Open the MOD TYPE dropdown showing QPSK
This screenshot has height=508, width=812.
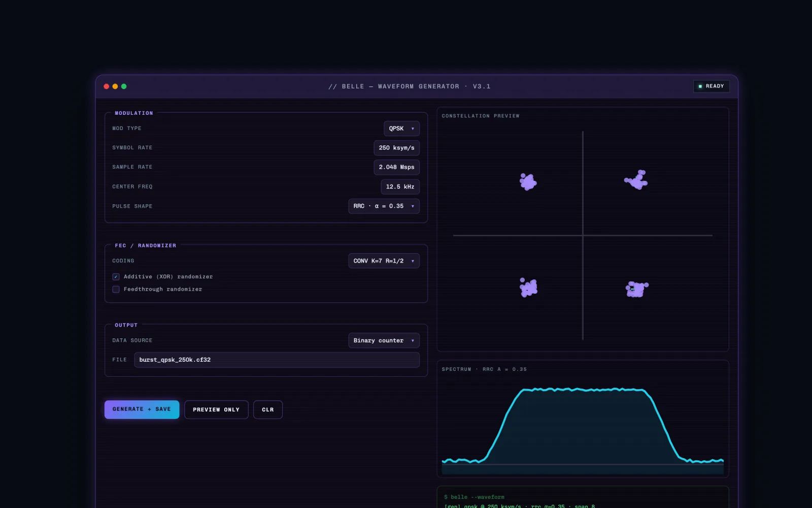tap(401, 129)
